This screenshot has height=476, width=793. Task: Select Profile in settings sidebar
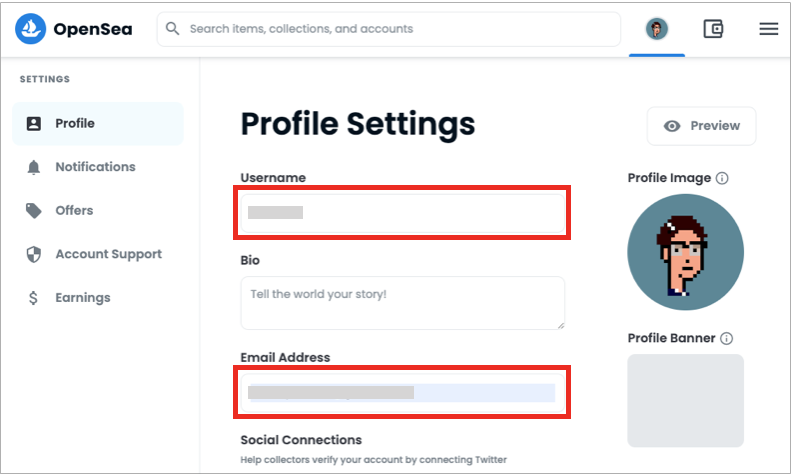coord(98,123)
